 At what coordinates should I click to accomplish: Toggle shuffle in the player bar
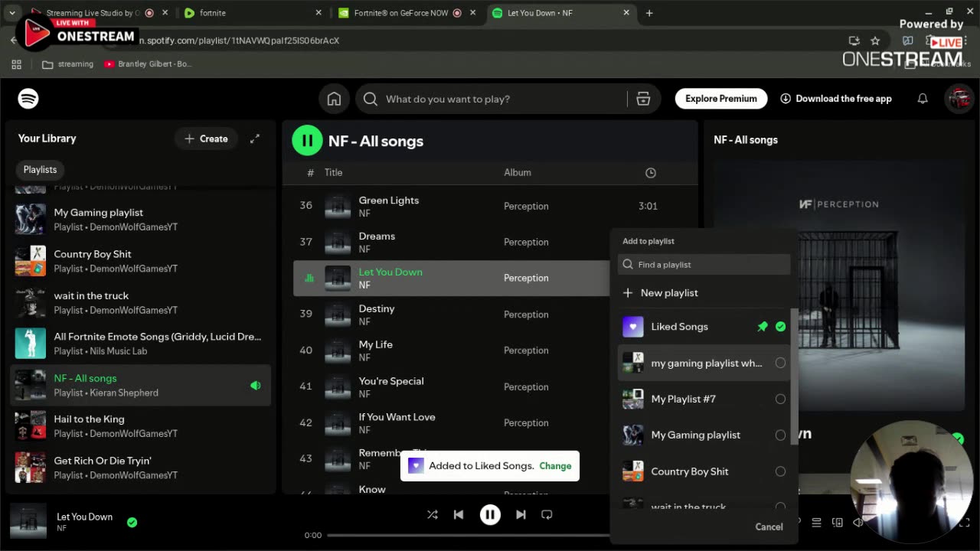[x=433, y=515]
